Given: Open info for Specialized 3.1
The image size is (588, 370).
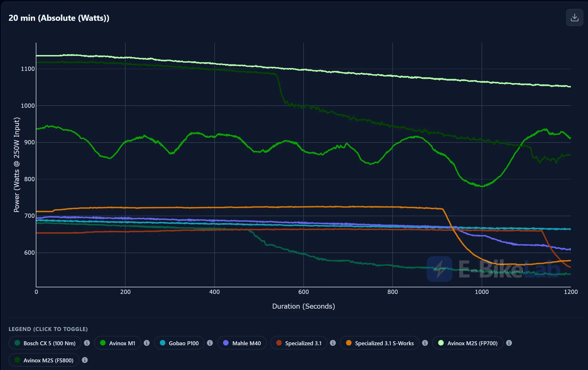Looking at the screenshot, I should click(333, 343).
